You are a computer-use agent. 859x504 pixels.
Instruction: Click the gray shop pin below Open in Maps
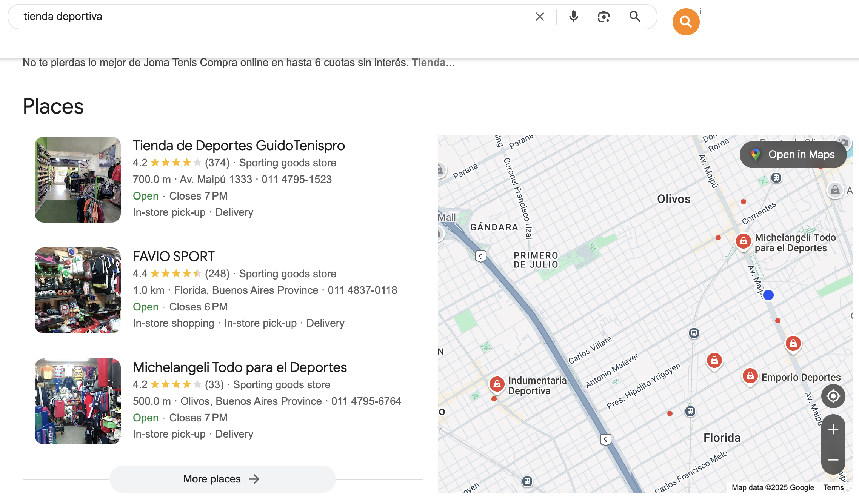(835, 190)
